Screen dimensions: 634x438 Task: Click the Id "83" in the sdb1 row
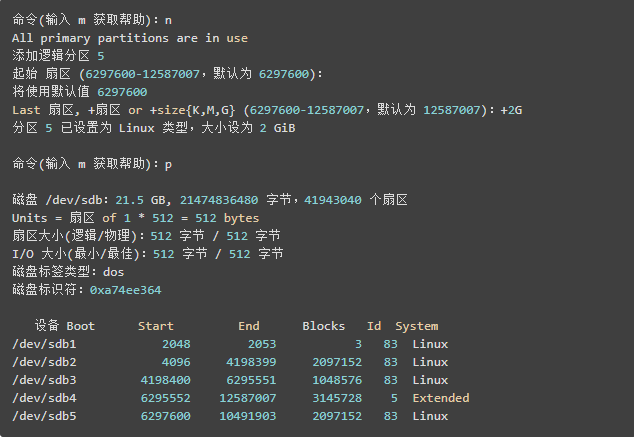click(391, 344)
